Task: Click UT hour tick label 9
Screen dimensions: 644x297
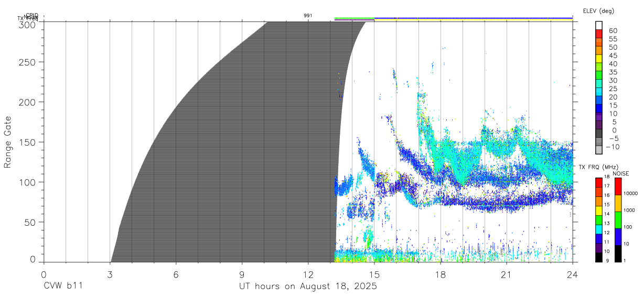Action: point(242,274)
